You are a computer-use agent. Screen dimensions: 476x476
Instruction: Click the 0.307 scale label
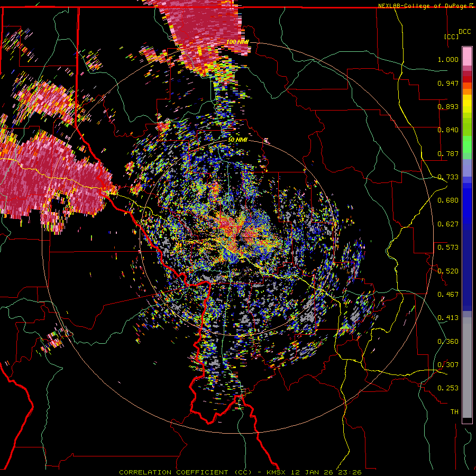pyautogui.click(x=448, y=365)
